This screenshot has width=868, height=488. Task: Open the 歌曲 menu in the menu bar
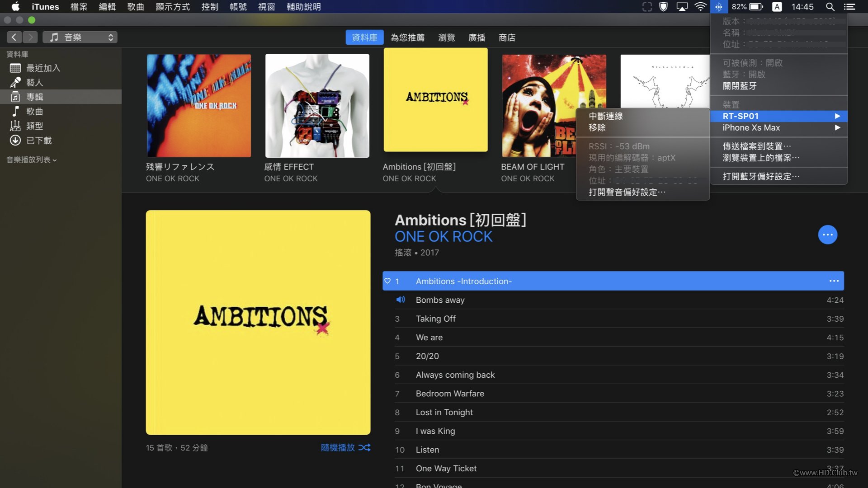(136, 6)
